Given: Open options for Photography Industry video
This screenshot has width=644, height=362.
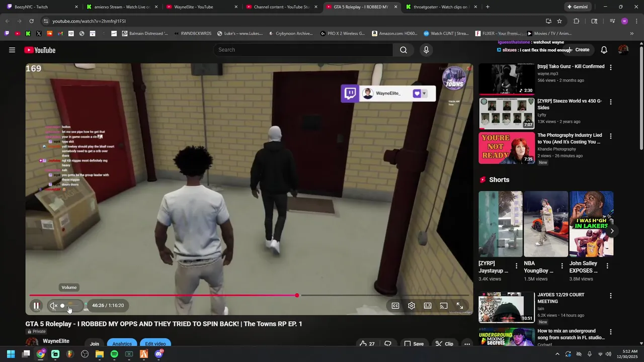Looking at the screenshot, I should pos(611,136).
